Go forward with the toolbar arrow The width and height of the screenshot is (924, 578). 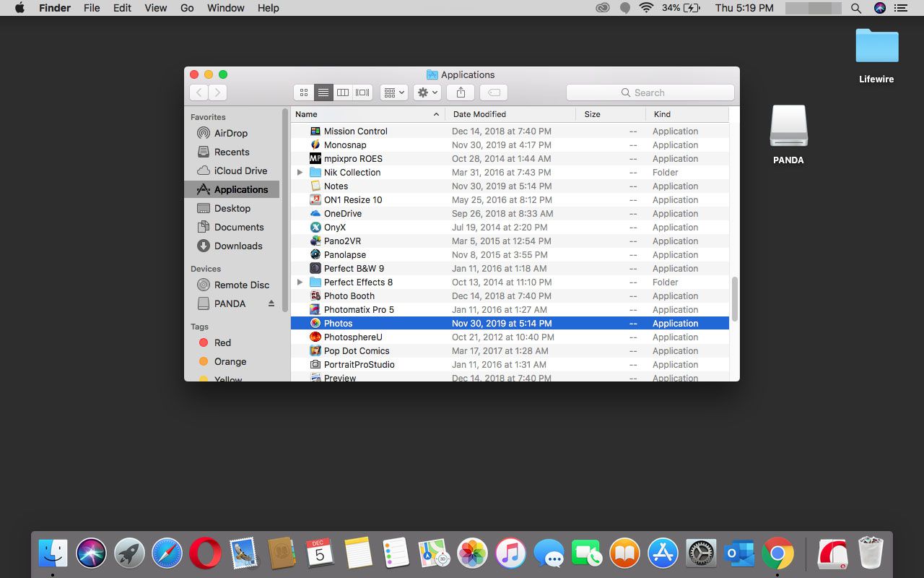pyautogui.click(x=217, y=92)
